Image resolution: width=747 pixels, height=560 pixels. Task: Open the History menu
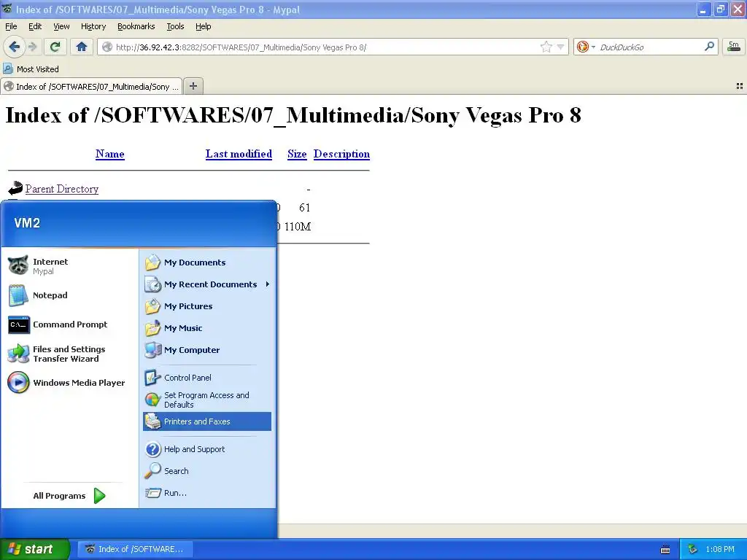(x=93, y=26)
